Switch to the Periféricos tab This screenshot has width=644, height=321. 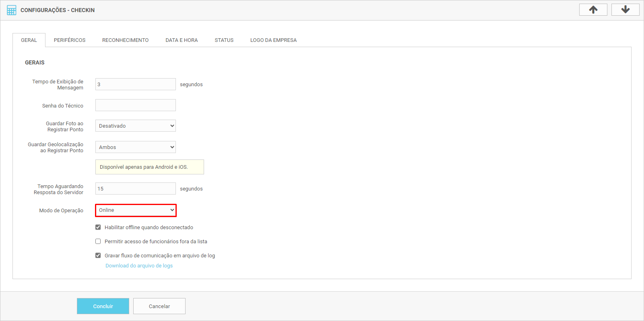pos(70,40)
